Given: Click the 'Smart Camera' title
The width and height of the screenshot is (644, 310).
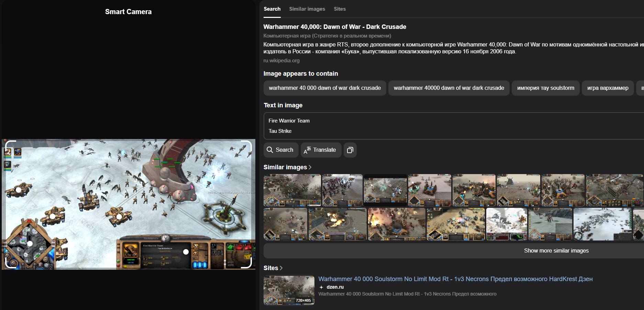Looking at the screenshot, I should tap(128, 12).
